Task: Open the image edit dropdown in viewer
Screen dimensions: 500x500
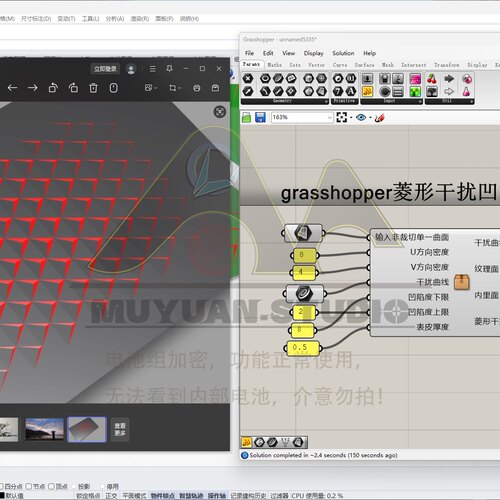Action: click(x=151, y=88)
